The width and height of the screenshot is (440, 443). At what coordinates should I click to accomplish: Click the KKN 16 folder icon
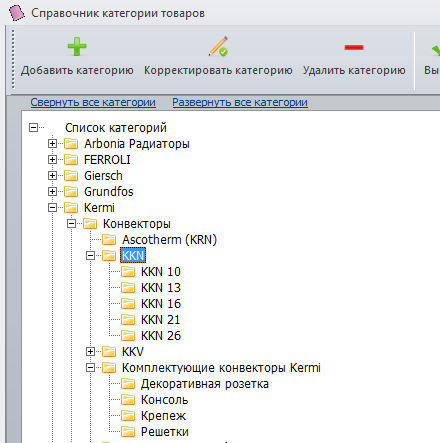(128, 303)
